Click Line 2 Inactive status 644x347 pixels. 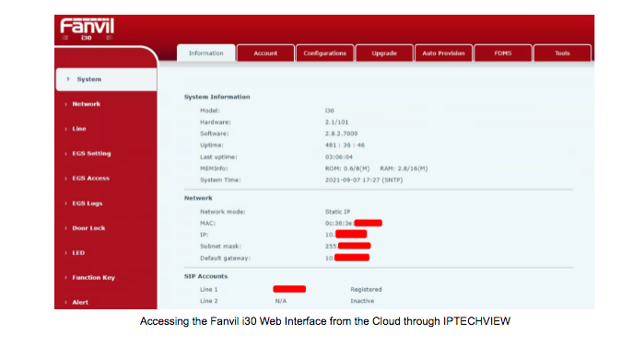[x=362, y=301]
